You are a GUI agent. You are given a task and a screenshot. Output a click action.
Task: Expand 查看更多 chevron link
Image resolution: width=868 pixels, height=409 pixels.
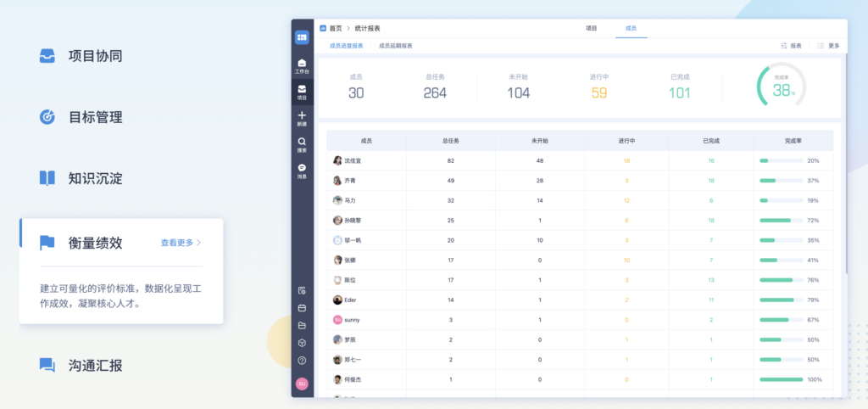click(x=181, y=242)
